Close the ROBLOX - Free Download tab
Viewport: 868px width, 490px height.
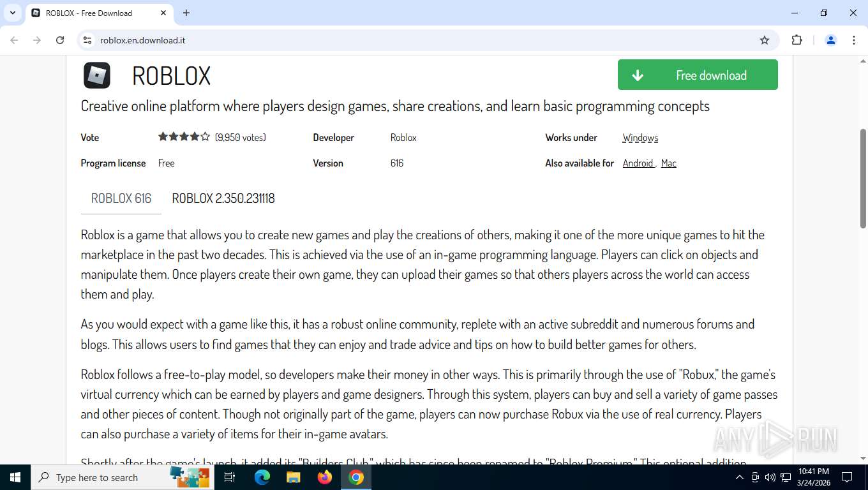[x=163, y=13]
